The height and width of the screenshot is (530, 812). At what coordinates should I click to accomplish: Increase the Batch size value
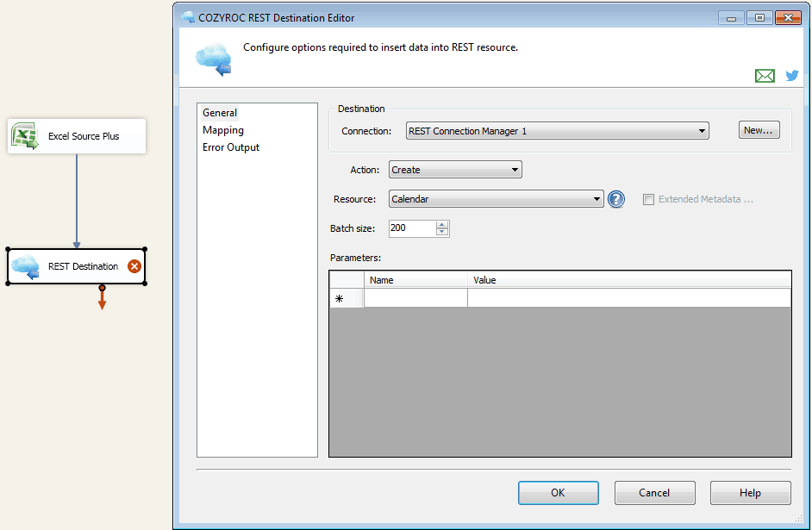pos(441,225)
